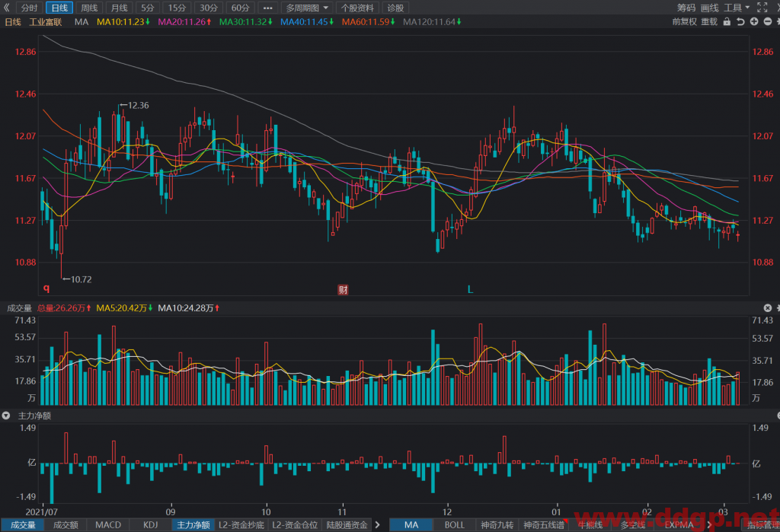Show the 筹码 chip distribution

[686, 8]
